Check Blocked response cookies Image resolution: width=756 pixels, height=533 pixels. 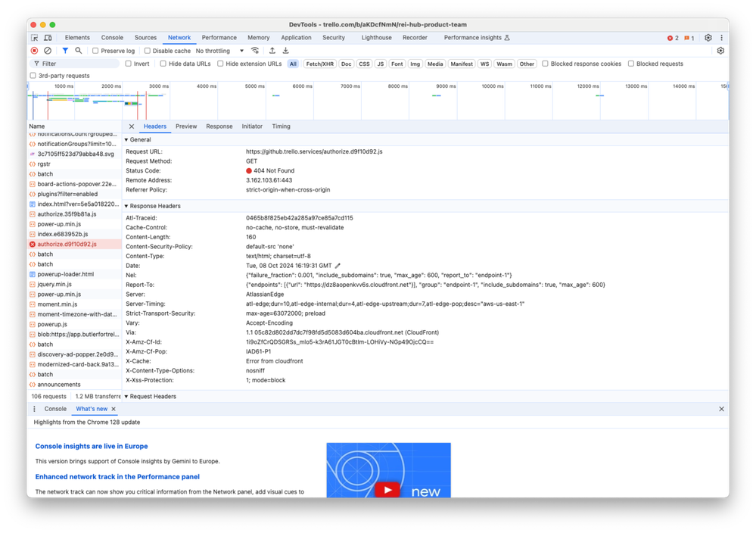click(x=545, y=64)
